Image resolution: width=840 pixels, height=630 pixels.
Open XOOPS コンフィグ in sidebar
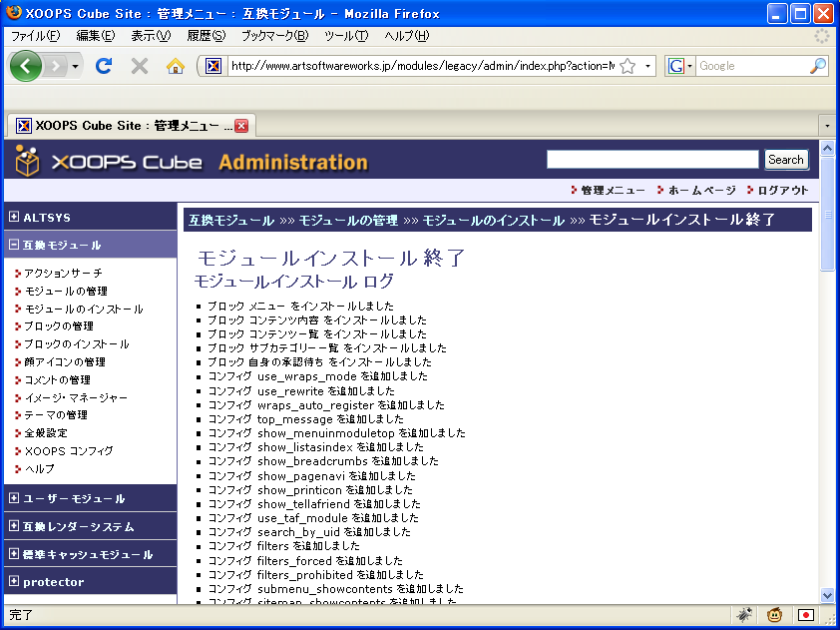[x=69, y=451]
